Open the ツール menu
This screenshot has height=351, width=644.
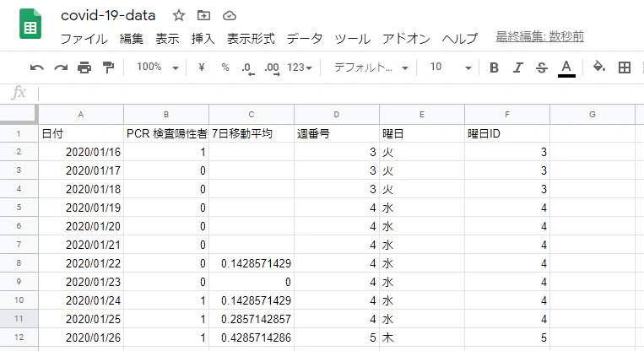pyautogui.click(x=353, y=39)
